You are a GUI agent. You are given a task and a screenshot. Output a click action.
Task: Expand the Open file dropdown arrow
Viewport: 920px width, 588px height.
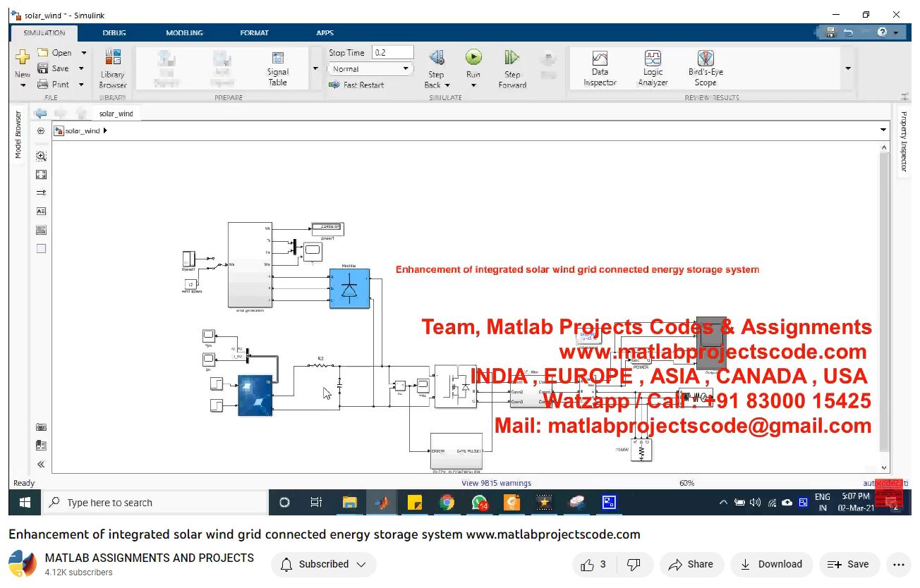(83, 53)
